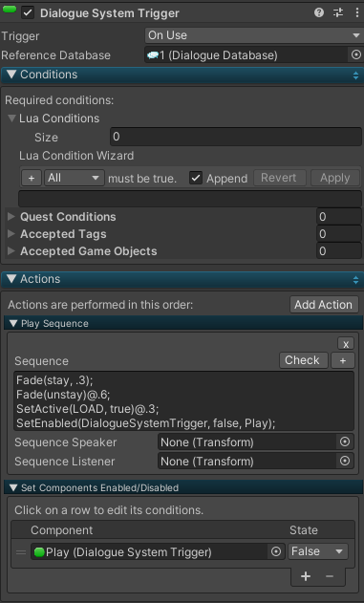Click the Sequence Listener object picker circle
Viewport: 364px width, 603px height.
[x=345, y=461]
